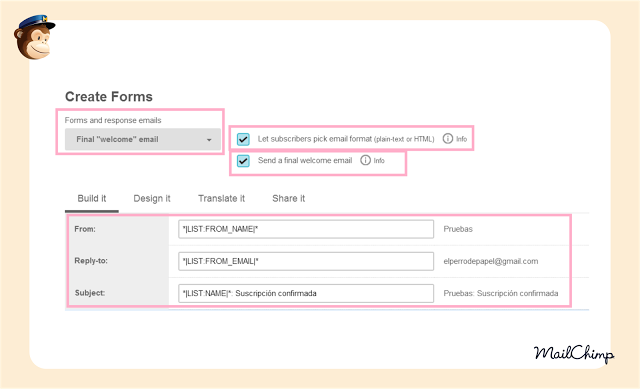Open the Translate it tab
The image size is (640, 389).
point(221,199)
